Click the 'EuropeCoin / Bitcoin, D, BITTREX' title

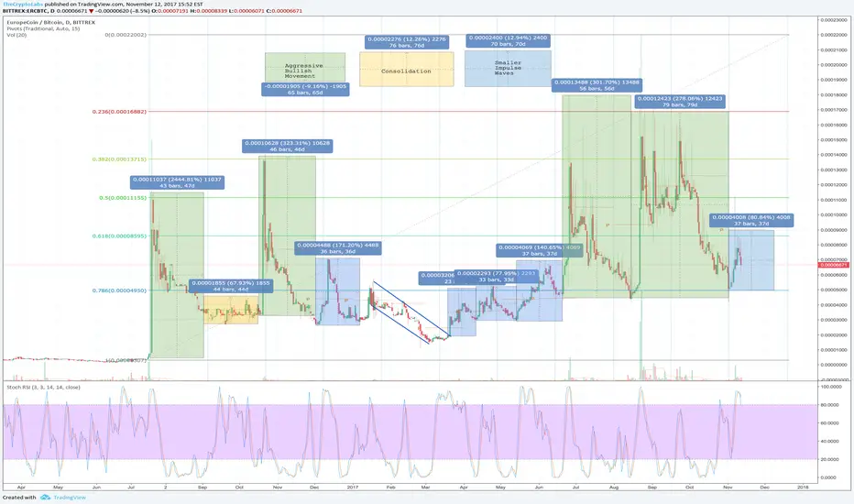[50, 22]
